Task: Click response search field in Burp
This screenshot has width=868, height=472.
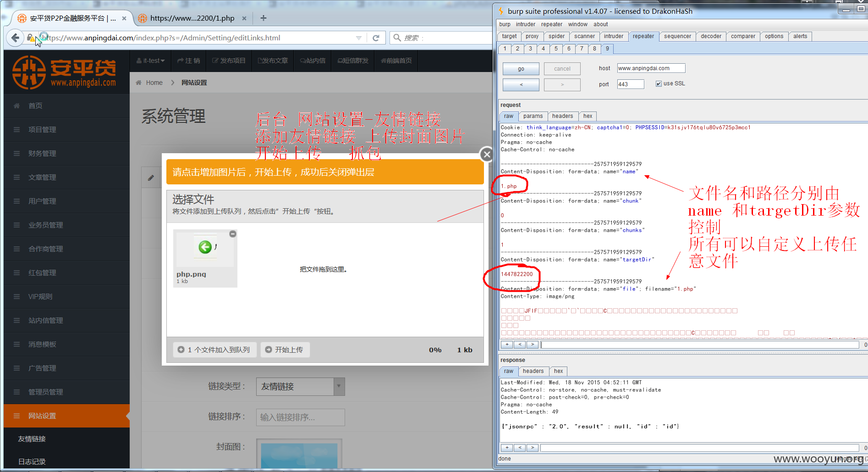Action: [x=699, y=448]
